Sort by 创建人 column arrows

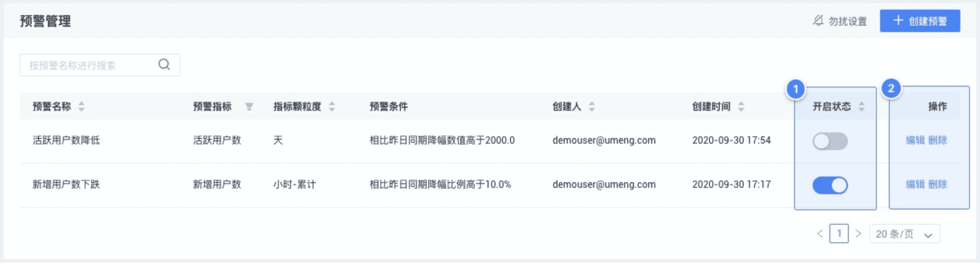coord(592,106)
